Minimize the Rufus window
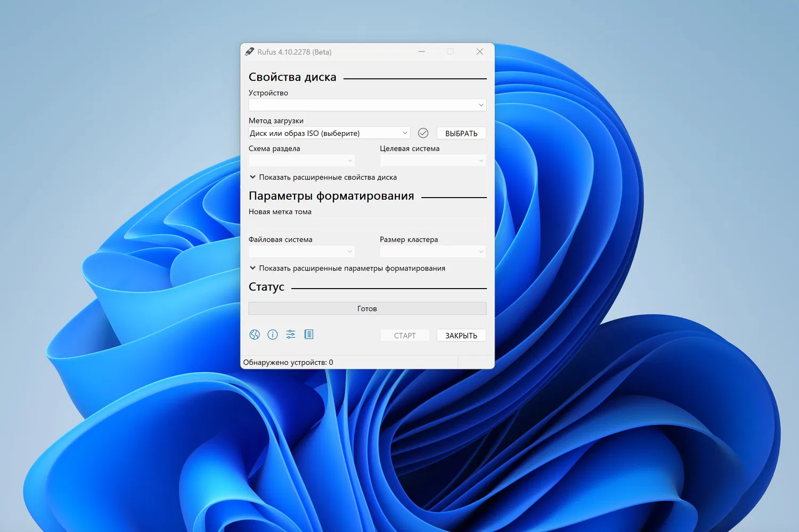 [421, 52]
